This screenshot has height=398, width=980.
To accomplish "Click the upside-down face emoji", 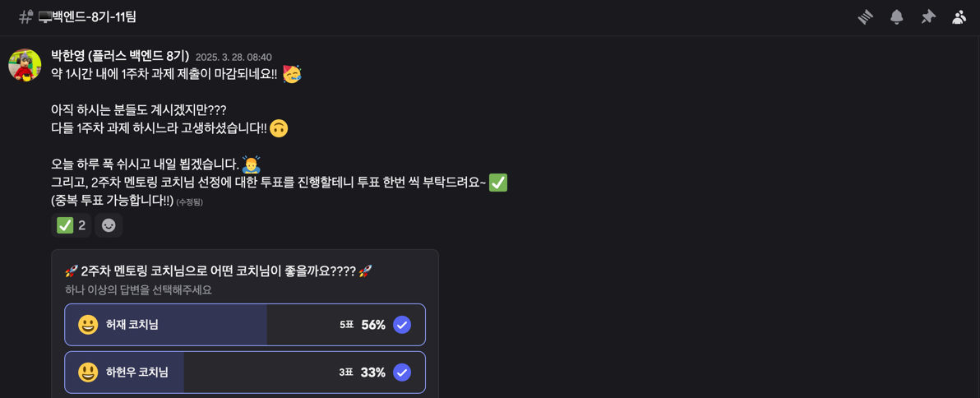I will tap(280, 128).
